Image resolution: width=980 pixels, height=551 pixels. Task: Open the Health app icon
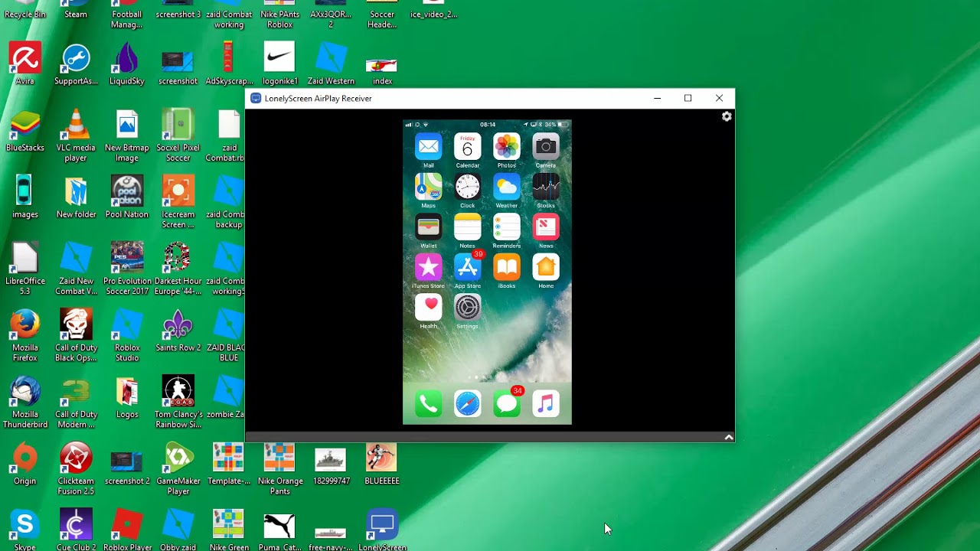click(429, 308)
